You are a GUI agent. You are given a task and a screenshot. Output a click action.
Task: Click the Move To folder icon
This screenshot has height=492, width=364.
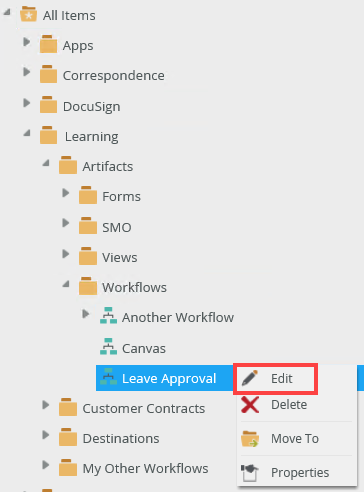(x=250, y=439)
